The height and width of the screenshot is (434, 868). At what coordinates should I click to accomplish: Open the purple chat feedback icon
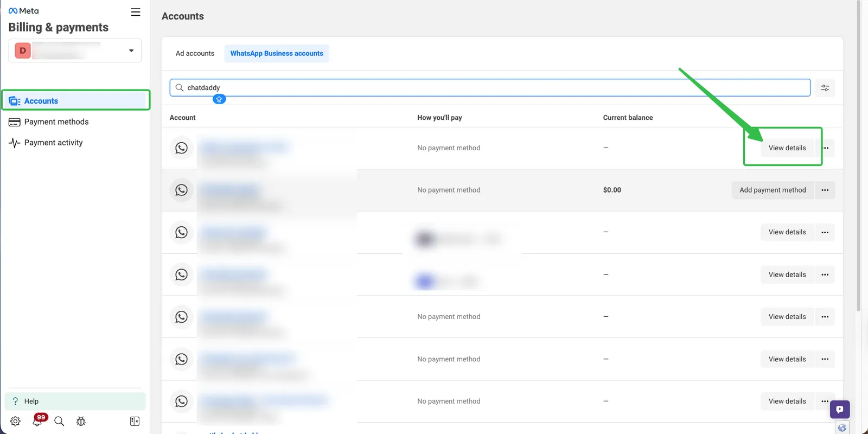839,410
